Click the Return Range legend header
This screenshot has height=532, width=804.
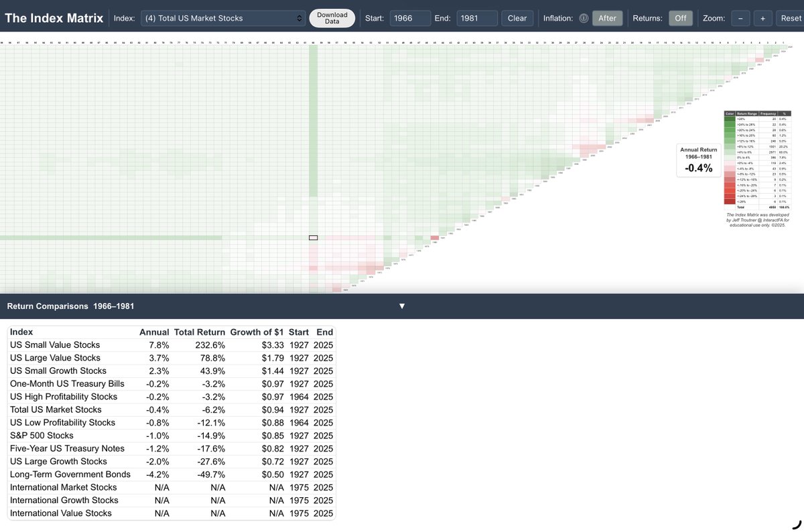point(746,114)
